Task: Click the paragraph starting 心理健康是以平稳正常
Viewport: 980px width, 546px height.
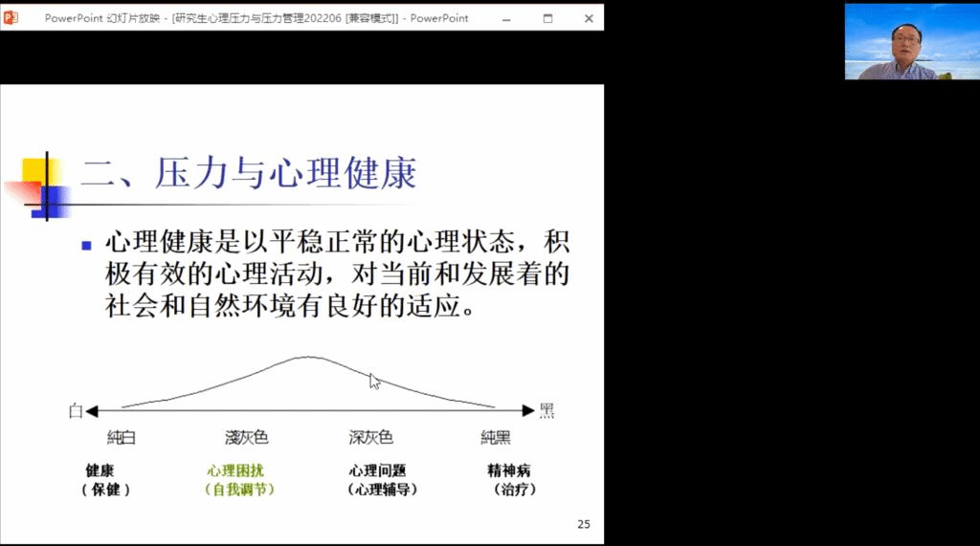Action: click(x=337, y=273)
